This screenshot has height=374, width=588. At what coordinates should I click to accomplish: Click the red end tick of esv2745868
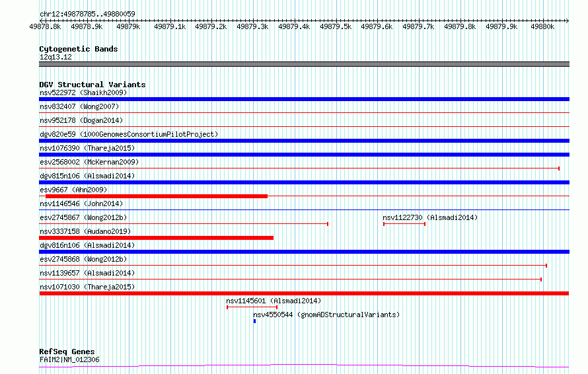click(546, 266)
